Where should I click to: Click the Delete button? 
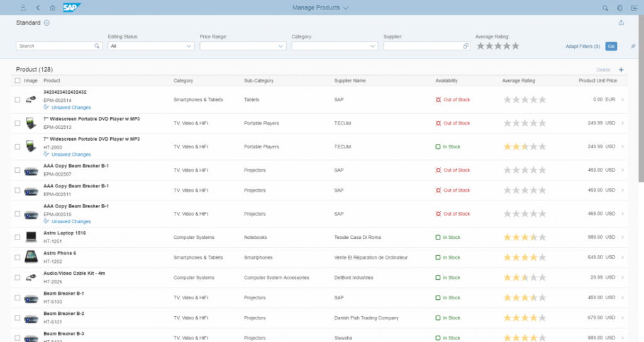(603, 70)
